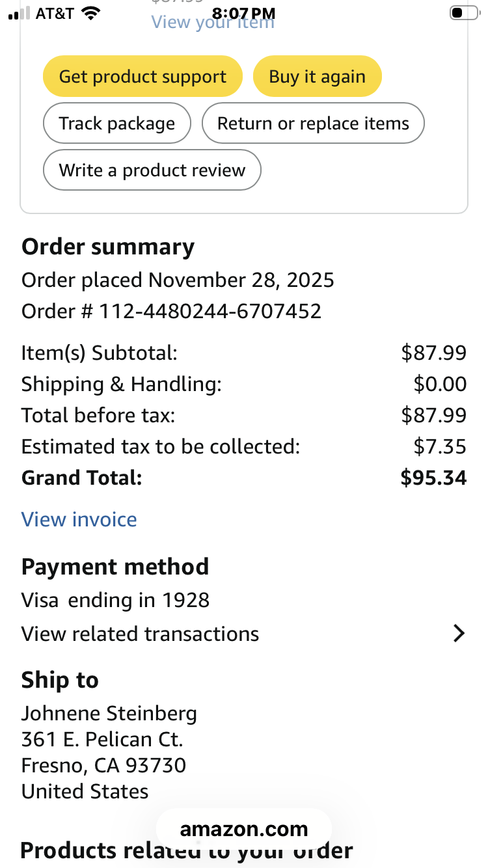Open Track package

point(117,124)
